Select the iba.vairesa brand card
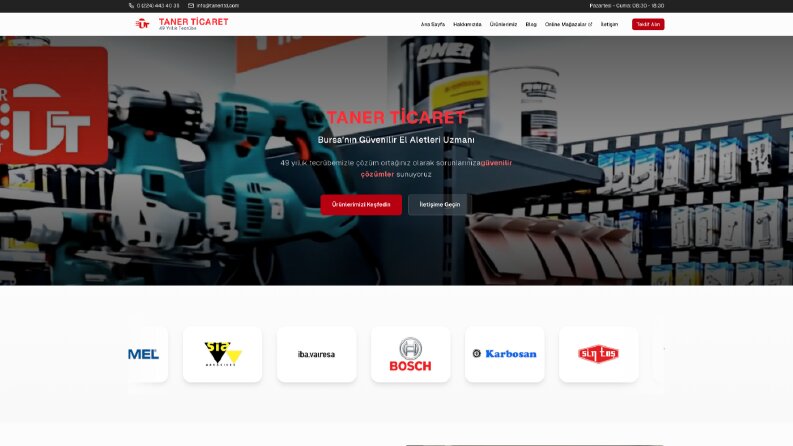This screenshot has width=793, height=446. click(x=317, y=354)
